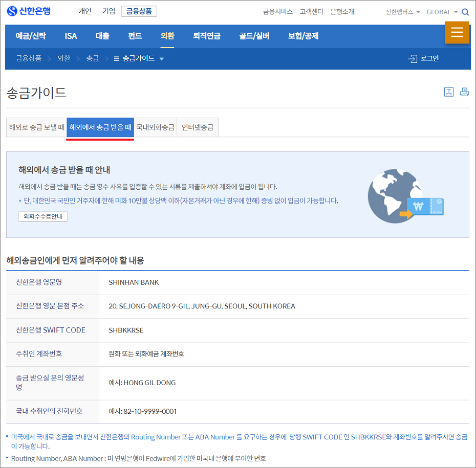
Task: Click the text size adjustment icon
Action: point(449,92)
